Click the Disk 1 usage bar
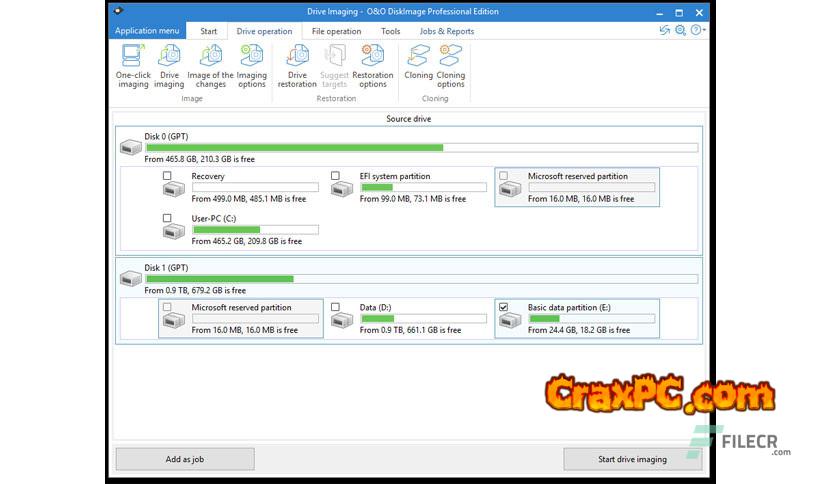The image size is (836, 484). (x=421, y=279)
